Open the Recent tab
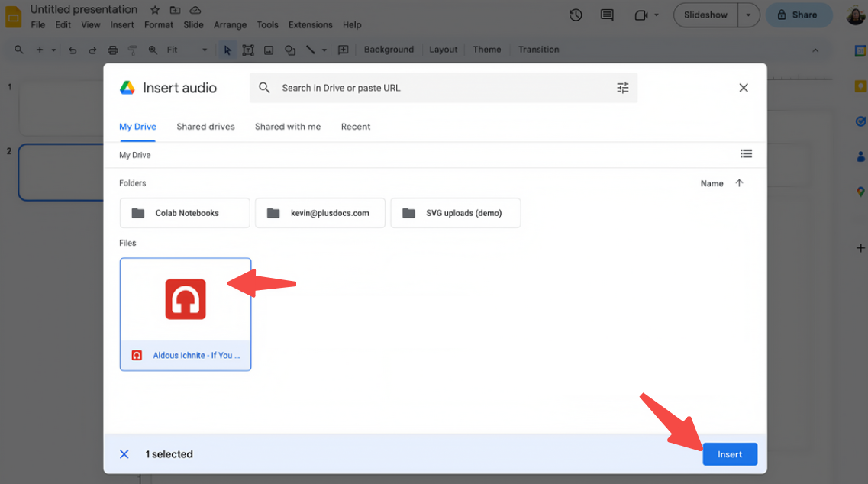 click(356, 127)
